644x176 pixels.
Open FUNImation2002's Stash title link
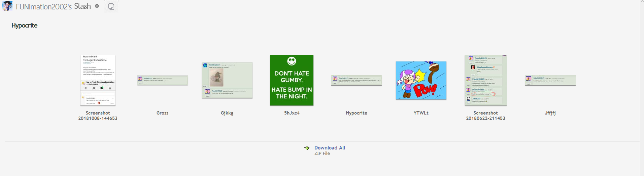click(x=53, y=6)
